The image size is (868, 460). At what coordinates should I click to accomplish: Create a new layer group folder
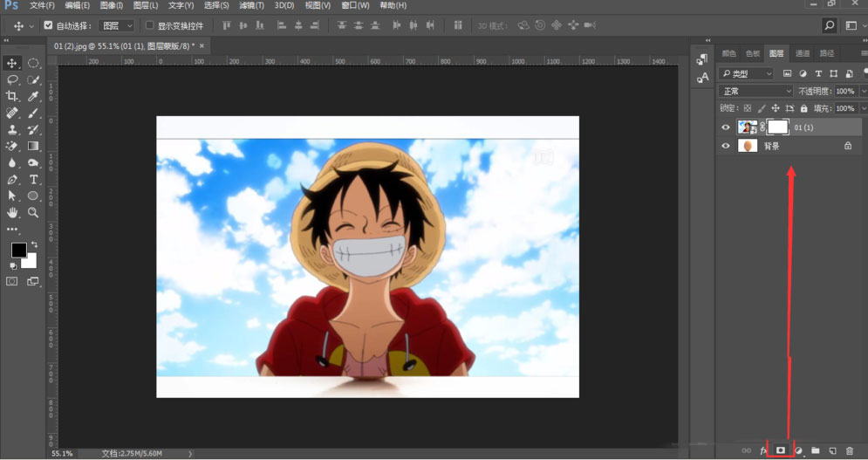tap(815, 450)
